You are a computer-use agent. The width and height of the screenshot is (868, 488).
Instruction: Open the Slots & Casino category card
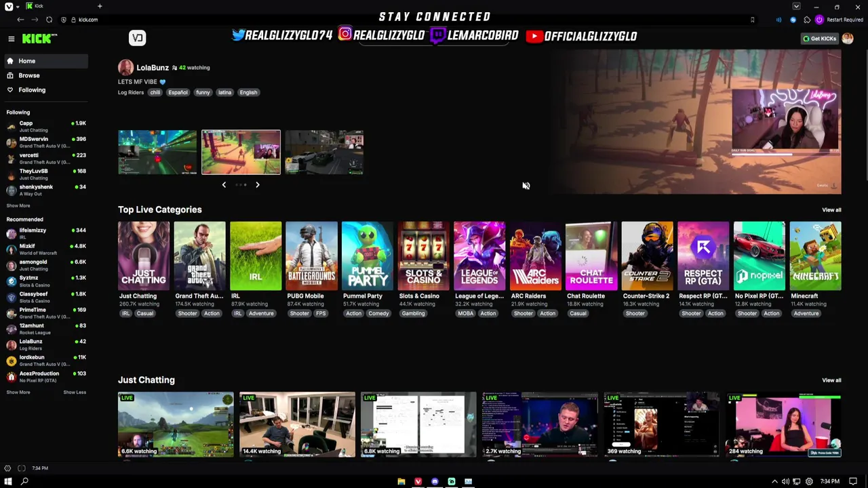[x=424, y=256]
